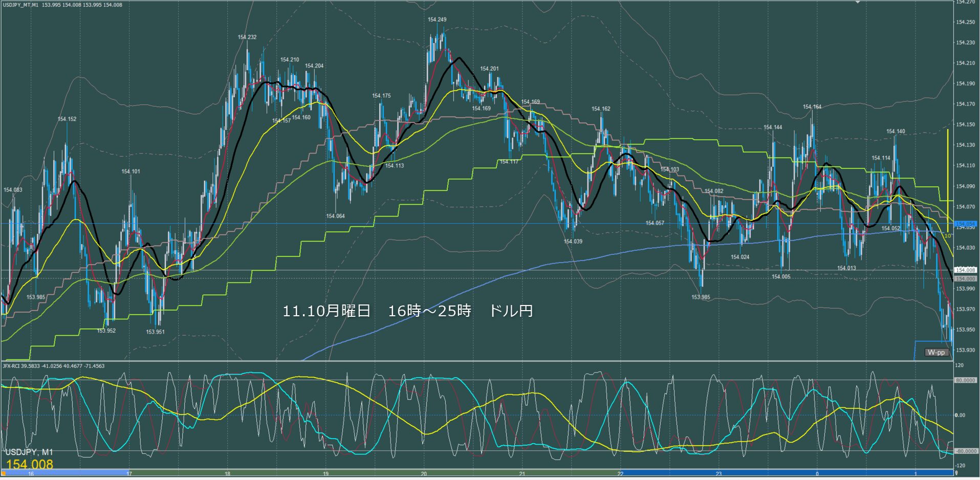Select the Japanese date annotation text on chart
This screenshot has width=980, height=480.
point(407,311)
